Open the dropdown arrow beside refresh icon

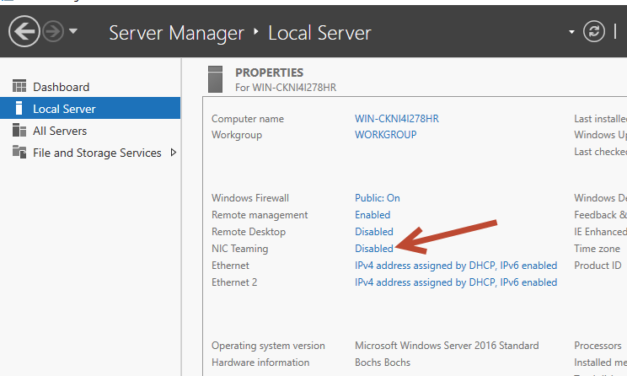(571, 32)
